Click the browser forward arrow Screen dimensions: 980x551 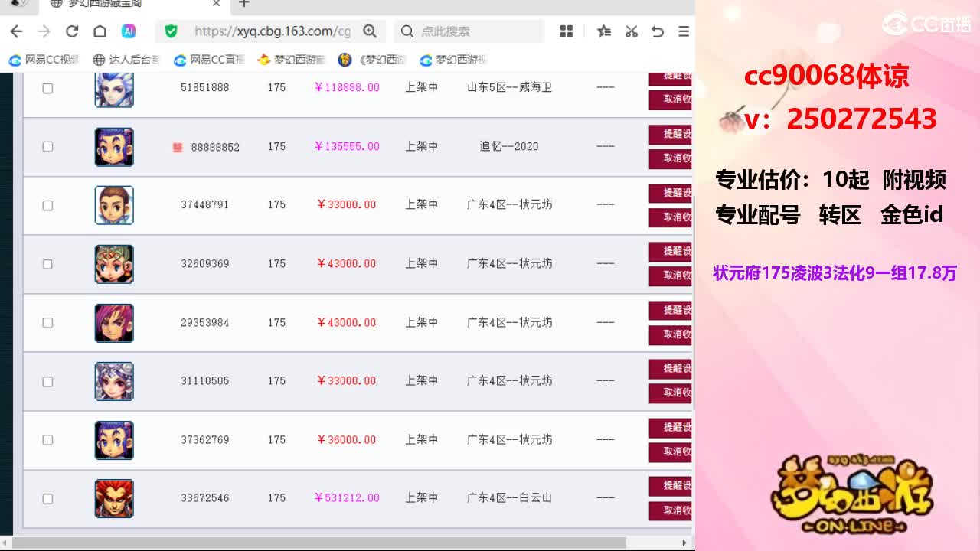[44, 31]
